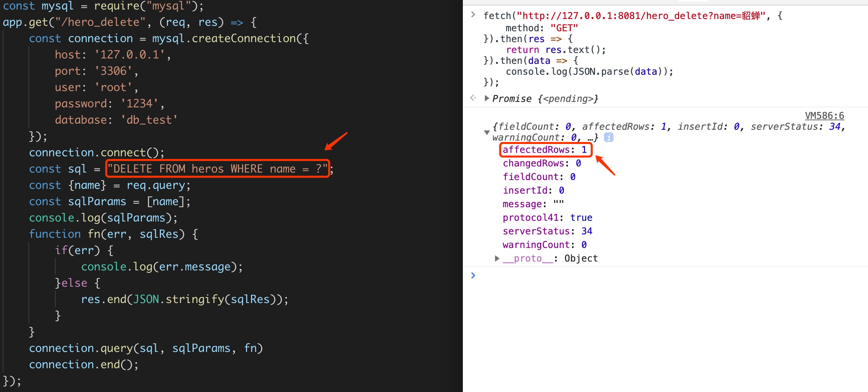Click the blue console prompt chevron
Screen dimensions: 868x392
473,275
